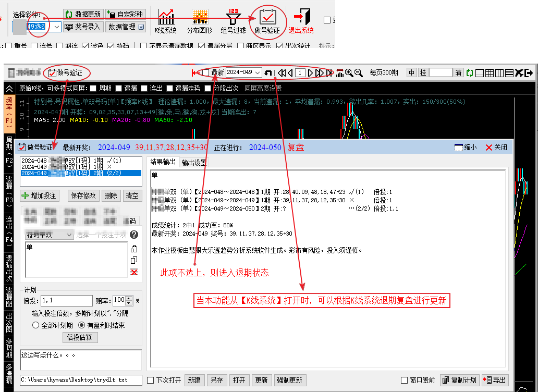Screen dimensions: 538x392
Task: Click the 做号验证 toolbar icon
Action: pos(267,21)
